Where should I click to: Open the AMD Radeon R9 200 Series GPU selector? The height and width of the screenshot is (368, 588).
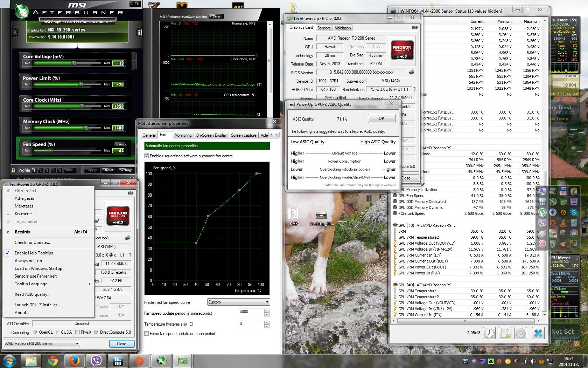tap(42, 343)
